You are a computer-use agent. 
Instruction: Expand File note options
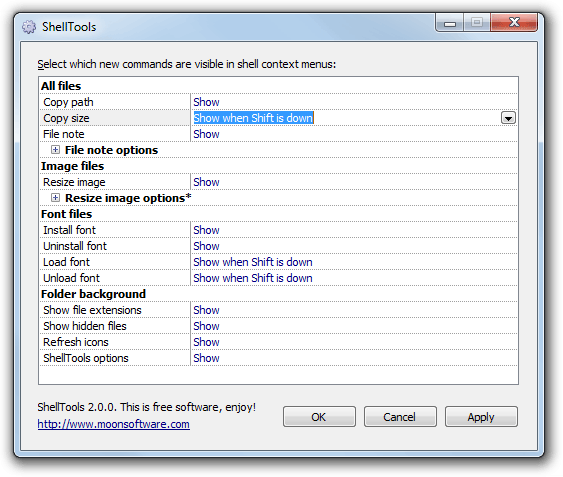pyautogui.click(x=55, y=150)
